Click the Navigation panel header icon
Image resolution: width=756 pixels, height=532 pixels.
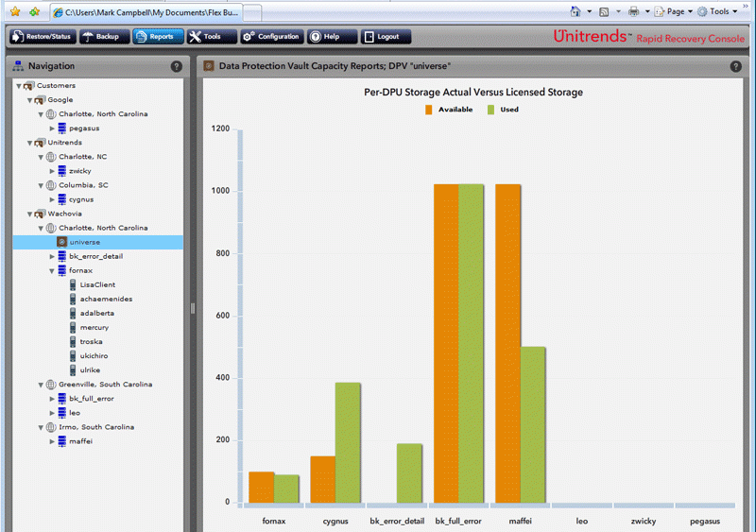click(x=18, y=66)
